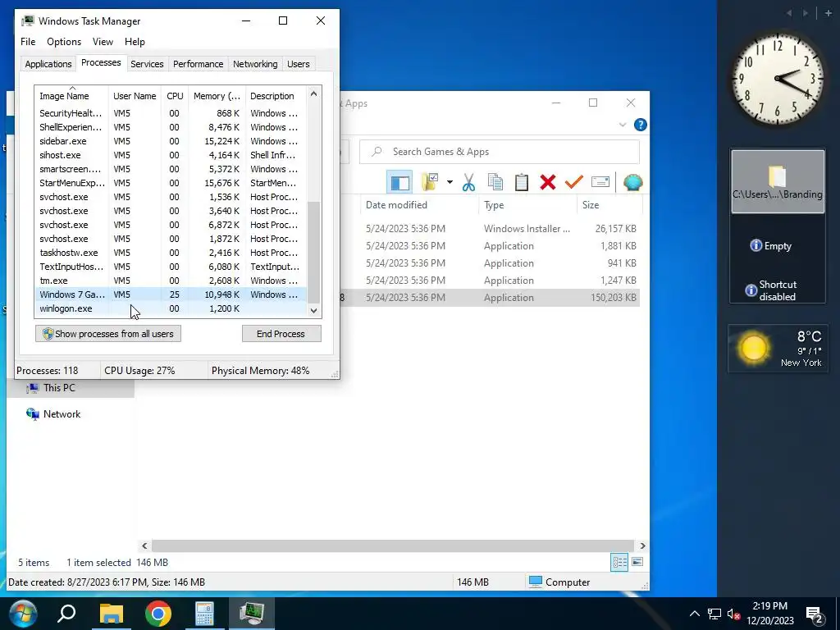Switch Explorer to large thumbnails view icon
This screenshot has height=630, width=840.
637,562
